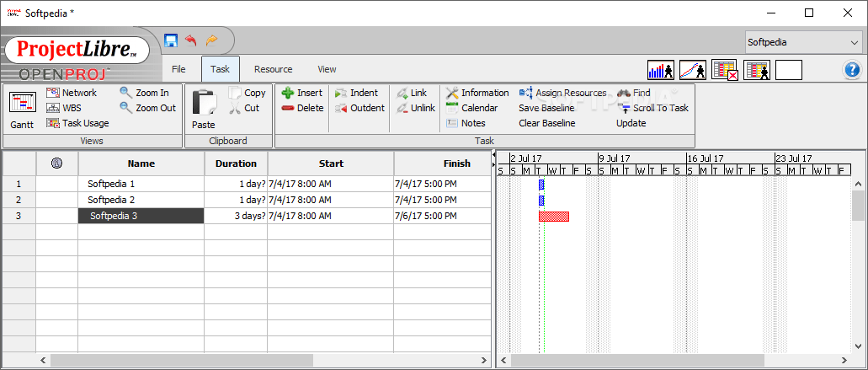Show the line chart view
Image resolution: width=868 pixels, height=370 pixels.
(x=693, y=70)
